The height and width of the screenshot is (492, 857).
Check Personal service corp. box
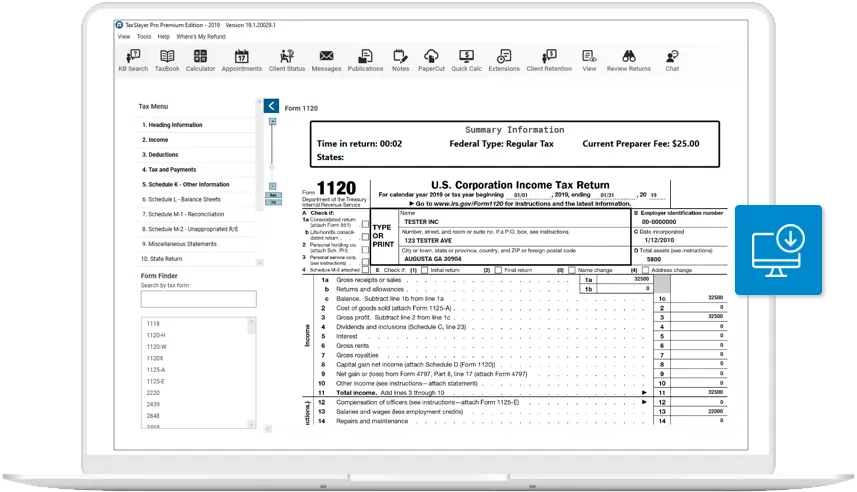point(365,261)
